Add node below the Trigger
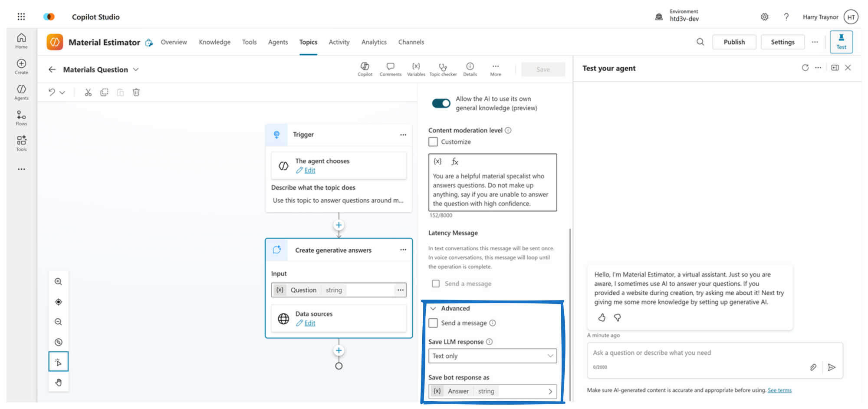The width and height of the screenshot is (868, 409). [x=339, y=225]
